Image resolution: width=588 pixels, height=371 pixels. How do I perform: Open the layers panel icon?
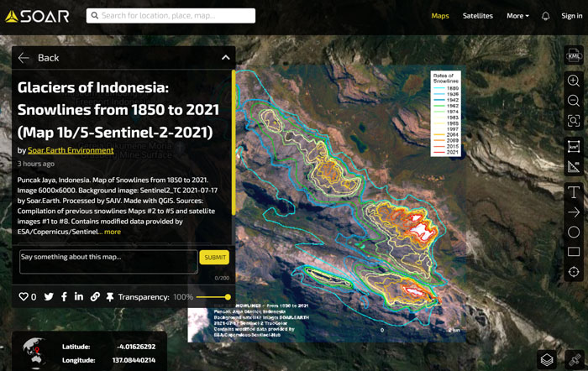546,359
